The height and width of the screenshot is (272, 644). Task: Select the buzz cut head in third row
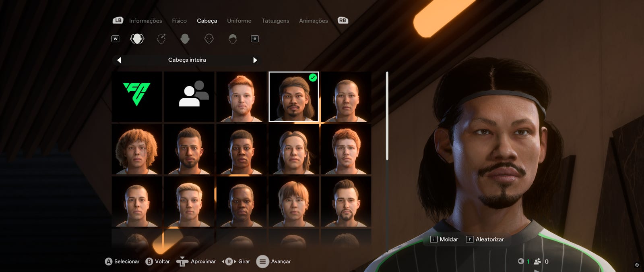click(137, 201)
